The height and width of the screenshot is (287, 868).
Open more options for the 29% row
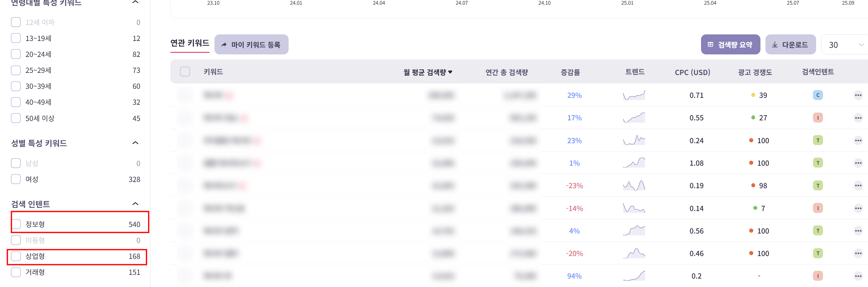click(x=858, y=95)
